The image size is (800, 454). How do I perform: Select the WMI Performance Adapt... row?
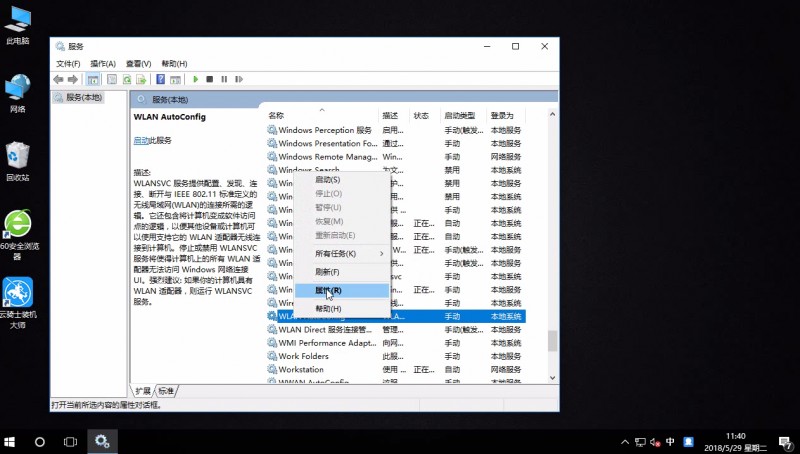pyautogui.click(x=396, y=343)
